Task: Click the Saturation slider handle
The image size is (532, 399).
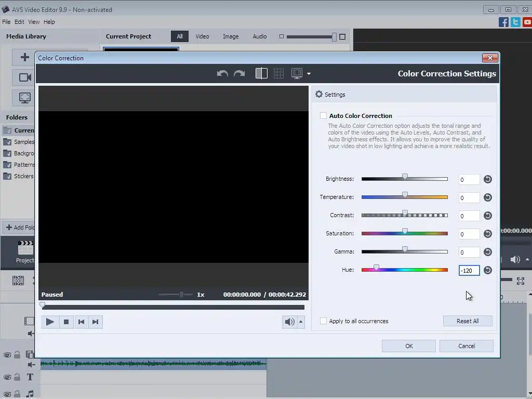Action: pos(405,231)
